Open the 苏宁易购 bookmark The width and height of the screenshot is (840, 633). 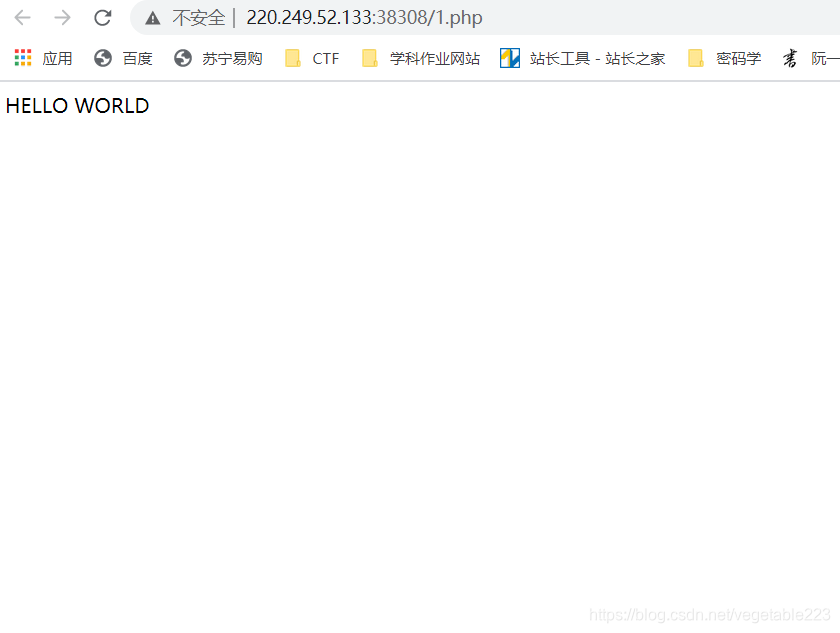(x=232, y=58)
